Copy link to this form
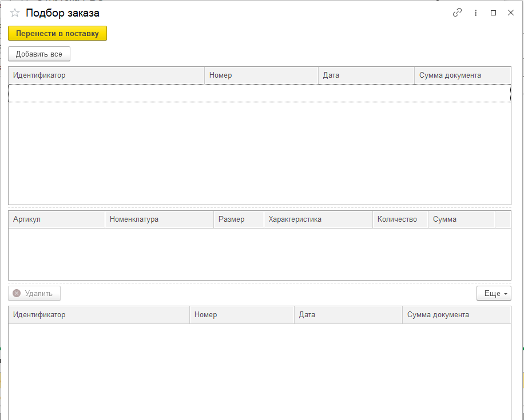The image size is (524, 420). pos(457,13)
